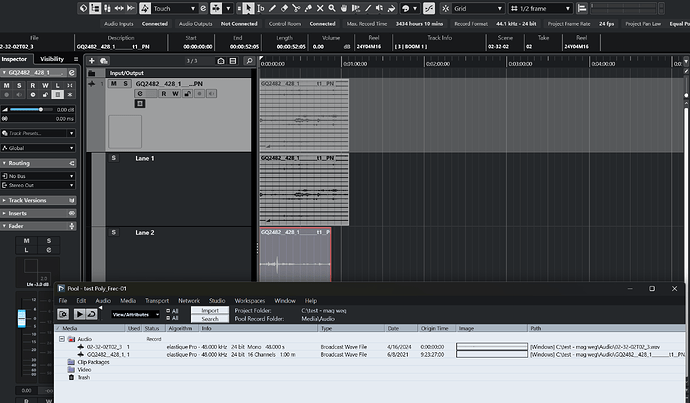690x403 pixels.
Task: Open the Media menu in Pool window
Action: click(128, 300)
